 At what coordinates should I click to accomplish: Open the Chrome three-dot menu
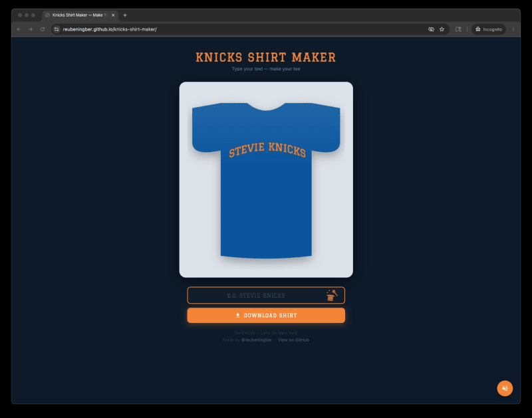(x=513, y=29)
